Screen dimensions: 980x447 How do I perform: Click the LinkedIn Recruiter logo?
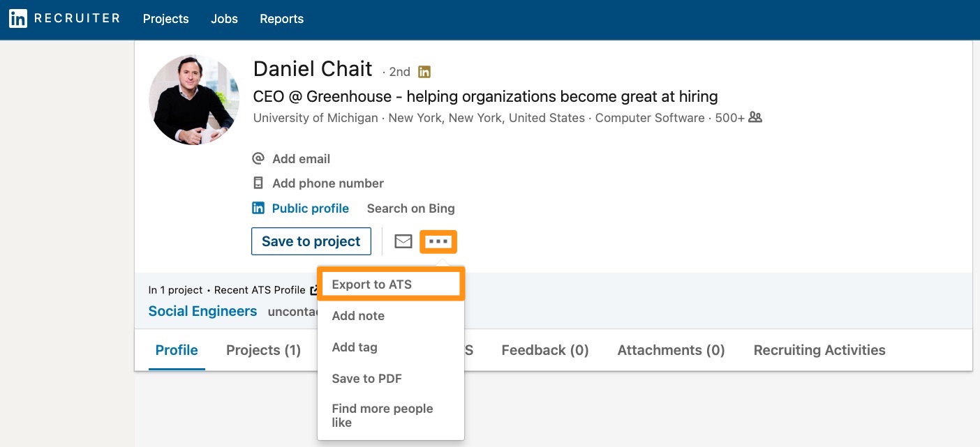click(x=64, y=19)
